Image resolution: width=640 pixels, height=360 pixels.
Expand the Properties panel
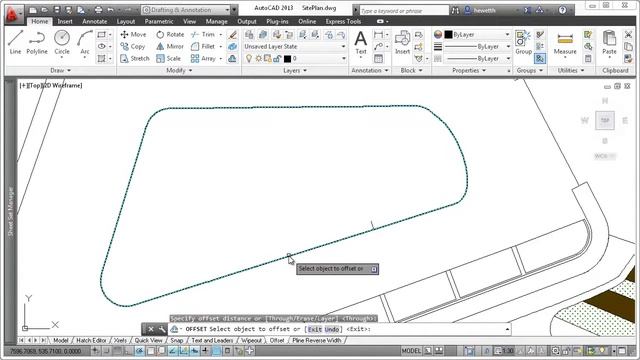pyautogui.click(x=469, y=71)
